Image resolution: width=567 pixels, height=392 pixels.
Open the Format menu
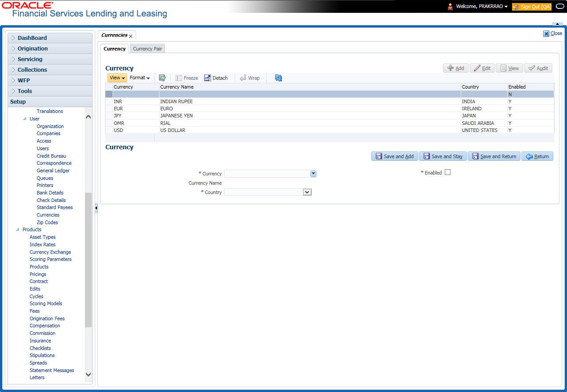tap(140, 78)
